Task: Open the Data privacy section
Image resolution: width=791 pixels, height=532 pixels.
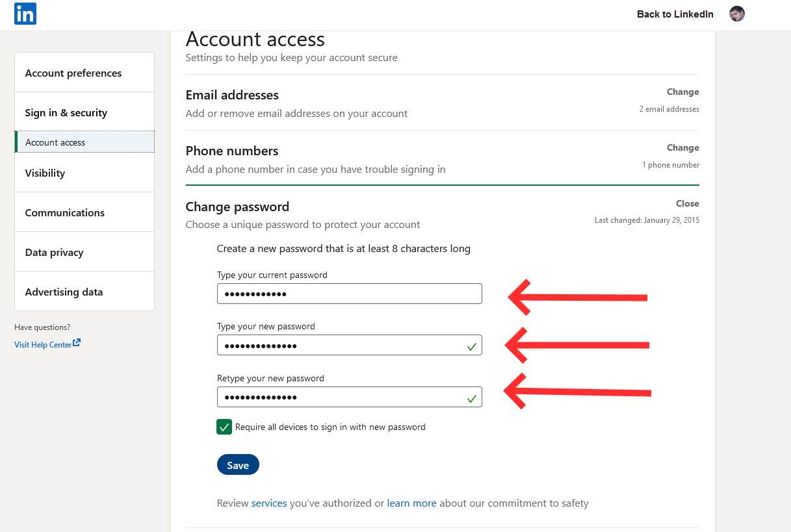Action: [55, 253]
